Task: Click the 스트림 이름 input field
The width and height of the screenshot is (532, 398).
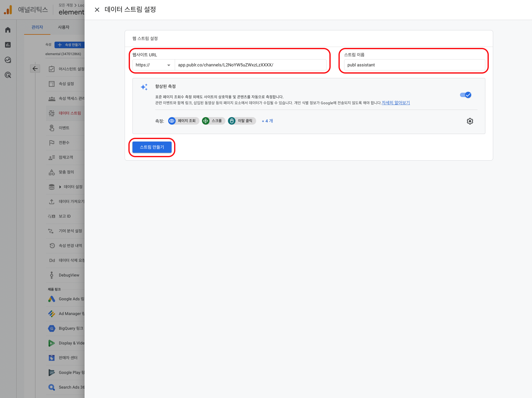Action: [414, 65]
